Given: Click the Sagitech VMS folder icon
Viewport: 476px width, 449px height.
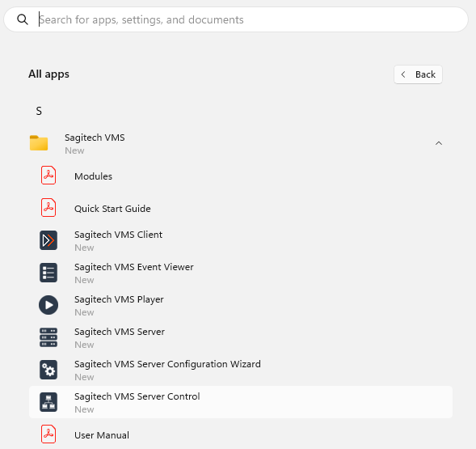Looking at the screenshot, I should click(x=39, y=143).
